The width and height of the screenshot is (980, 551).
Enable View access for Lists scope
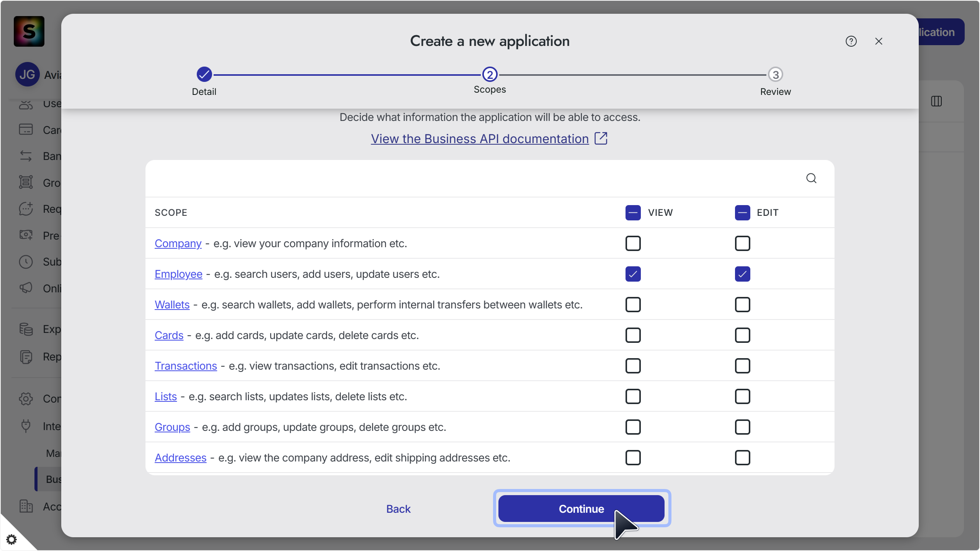pyautogui.click(x=633, y=396)
